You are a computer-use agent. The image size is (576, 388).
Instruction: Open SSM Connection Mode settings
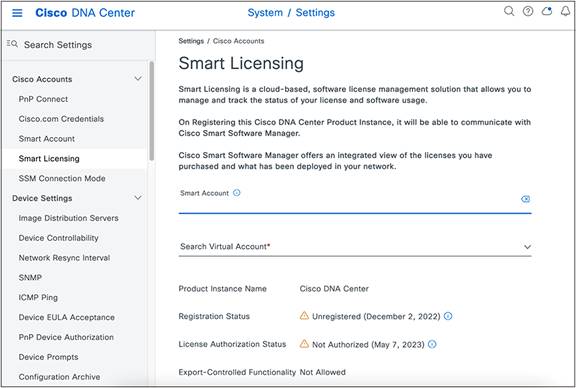(x=62, y=179)
